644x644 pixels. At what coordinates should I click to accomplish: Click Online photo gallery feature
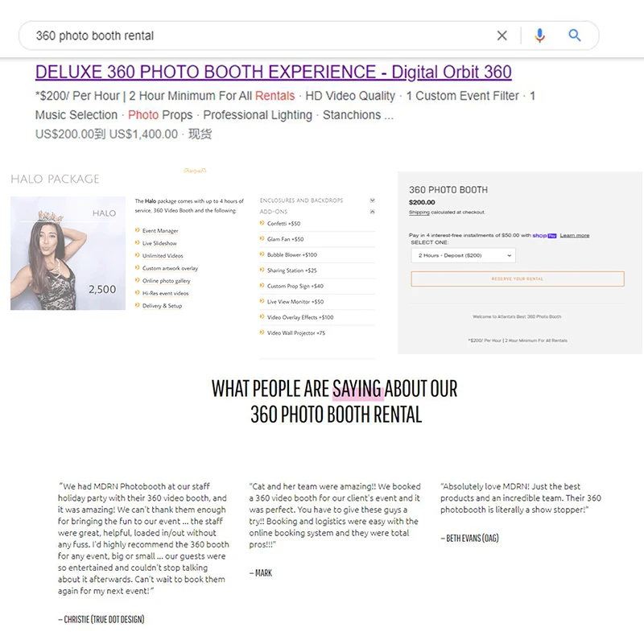[x=167, y=280]
